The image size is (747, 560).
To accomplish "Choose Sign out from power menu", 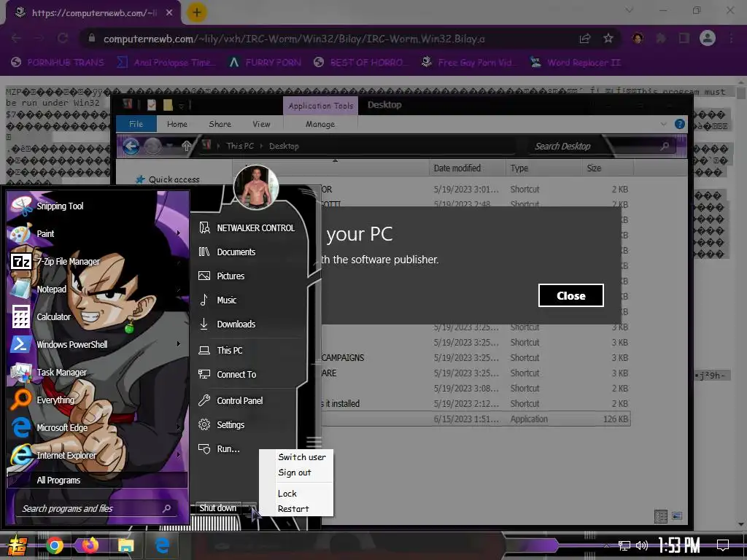I will 295,472.
